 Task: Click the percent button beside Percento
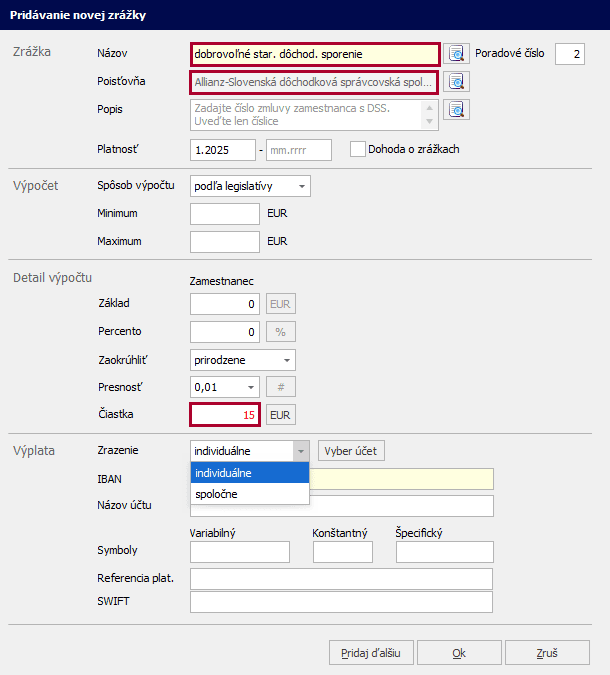[x=281, y=332]
